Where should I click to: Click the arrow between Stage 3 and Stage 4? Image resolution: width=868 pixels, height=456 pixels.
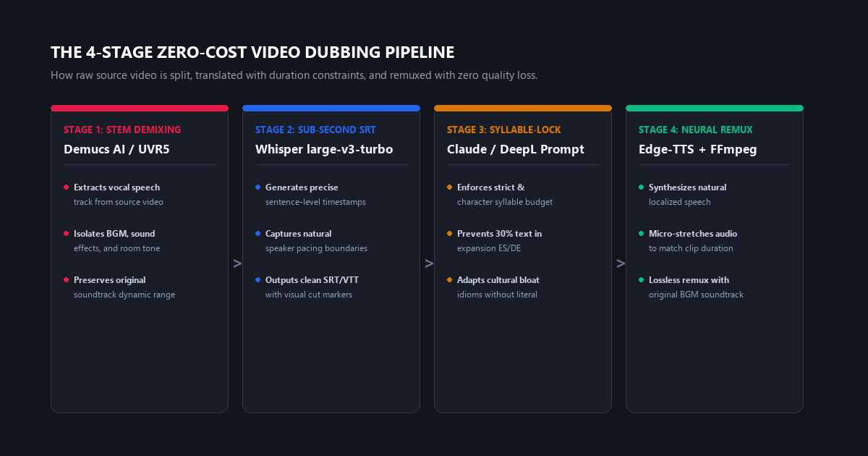(621, 263)
